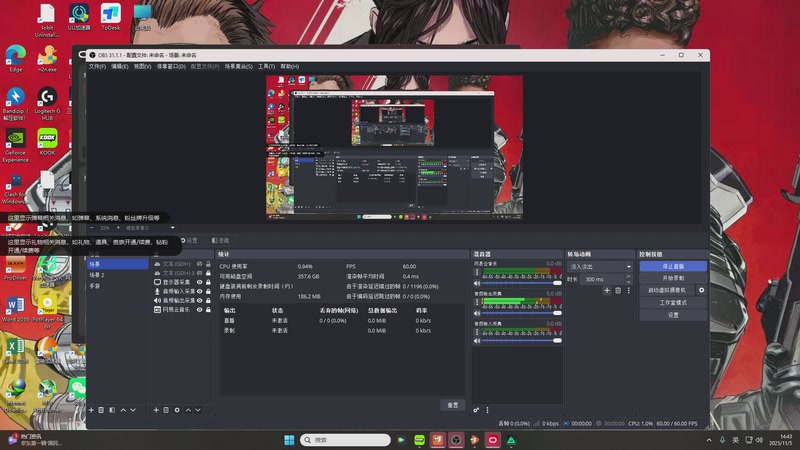The height and width of the screenshot is (450, 800).
Task: Increase transition duration with up stepper
Action: pyautogui.click(x=629, y=277)
